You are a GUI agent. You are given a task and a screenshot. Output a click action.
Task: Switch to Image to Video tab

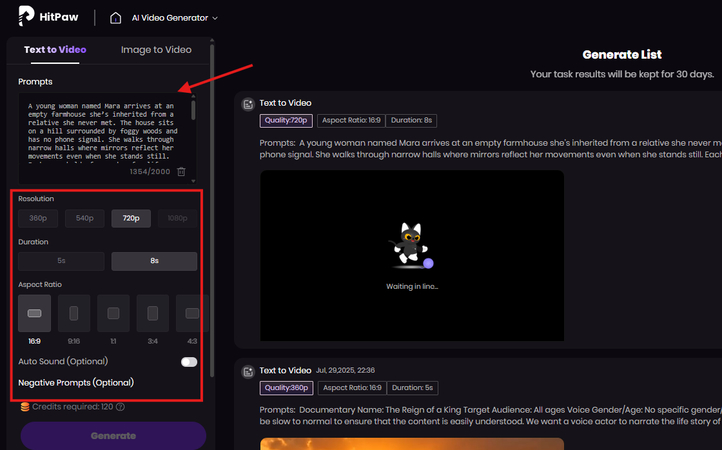tap(156, 49)
